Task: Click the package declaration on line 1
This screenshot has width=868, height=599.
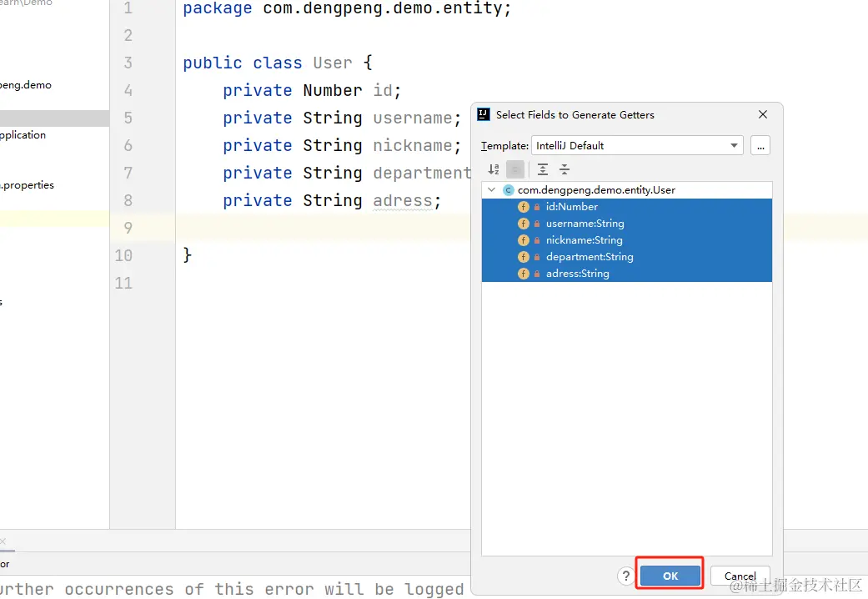Action: (347, 8)
